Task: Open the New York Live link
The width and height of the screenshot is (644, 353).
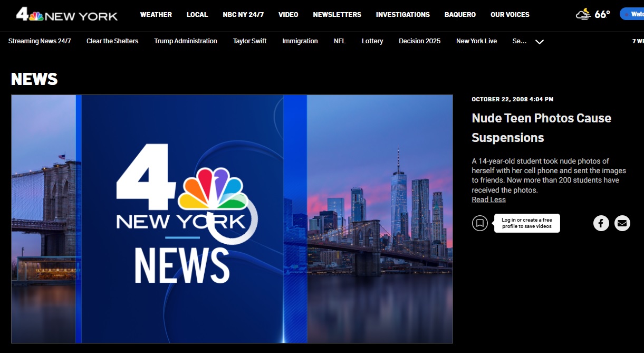Action: [477, 41]
